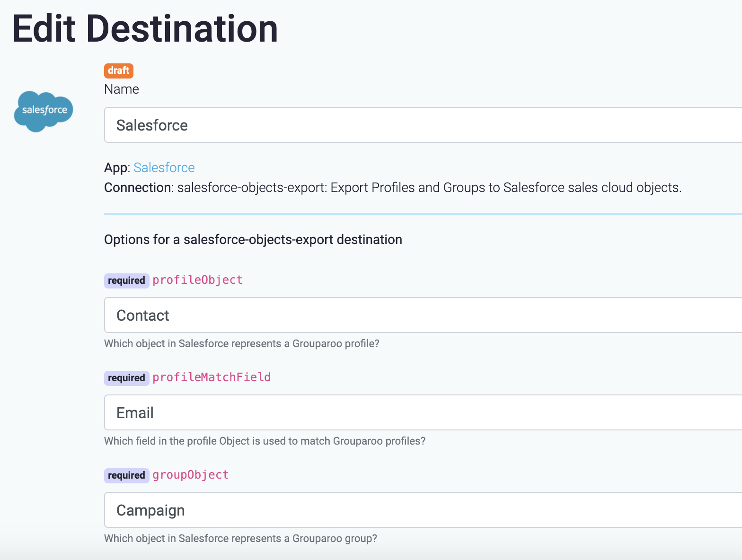742x560 pixels.
Task: Click help text about Grouparoo group object
Action: [x=240, y=538]
